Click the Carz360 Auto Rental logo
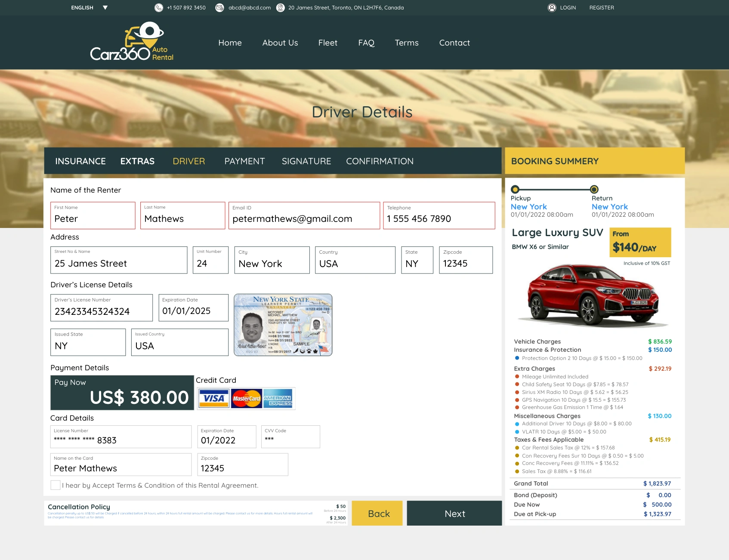 click(132, 42)
